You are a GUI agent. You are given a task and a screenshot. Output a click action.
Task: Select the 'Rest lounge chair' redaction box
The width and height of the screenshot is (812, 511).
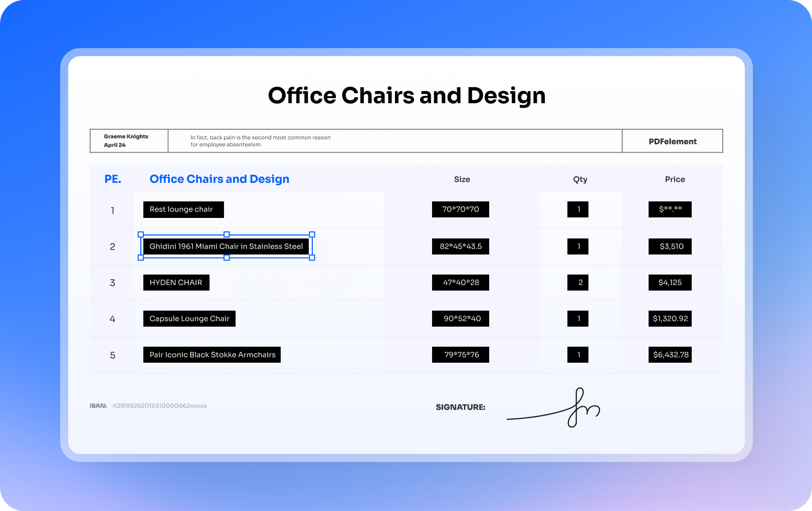(x=183, y=209)
